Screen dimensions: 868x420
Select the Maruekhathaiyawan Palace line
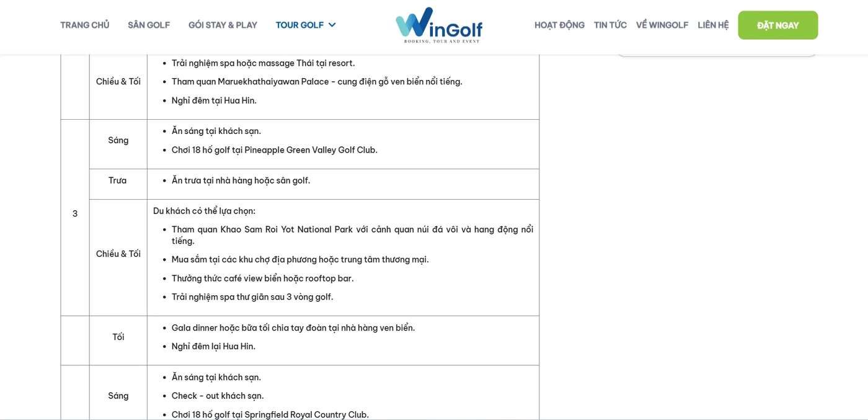pyautogui.click(x=317, y=81)
